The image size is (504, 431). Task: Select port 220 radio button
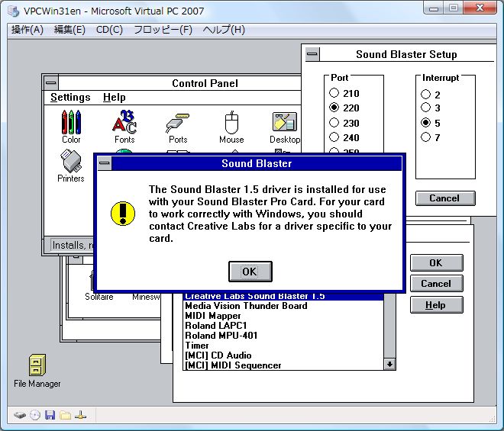point(334,108)
